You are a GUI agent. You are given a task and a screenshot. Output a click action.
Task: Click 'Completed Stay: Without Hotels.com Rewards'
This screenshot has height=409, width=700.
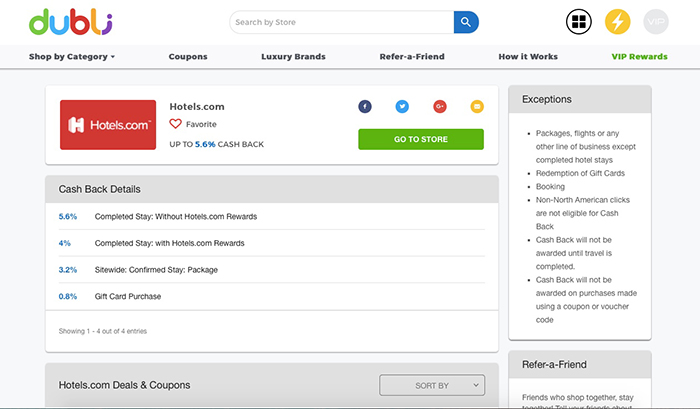click(176, 217)
